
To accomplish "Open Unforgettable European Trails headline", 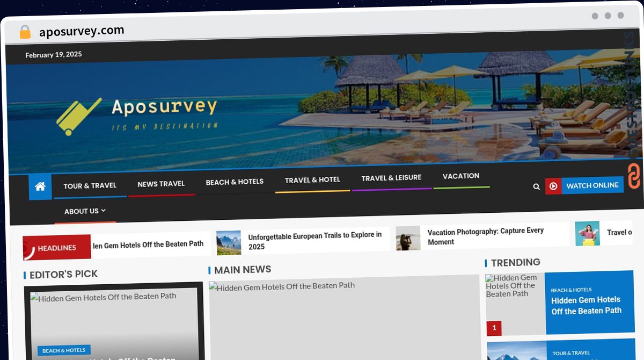I will [315, 241].
